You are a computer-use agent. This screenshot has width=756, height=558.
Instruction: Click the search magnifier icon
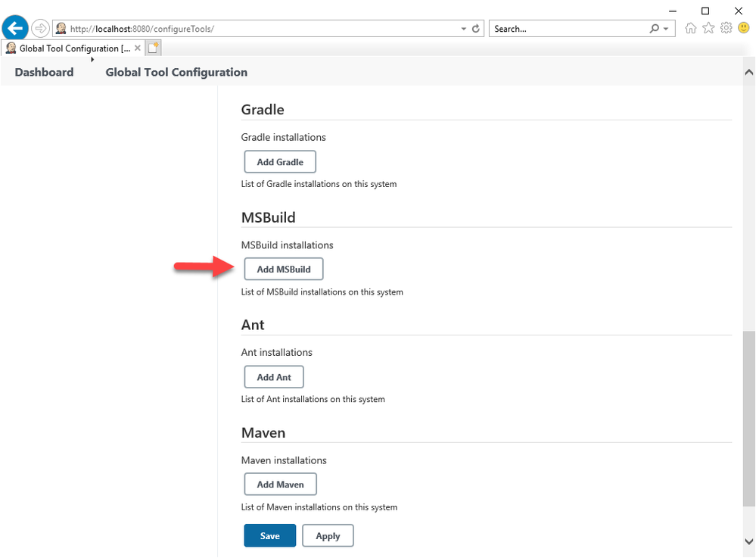coord(655,29)
